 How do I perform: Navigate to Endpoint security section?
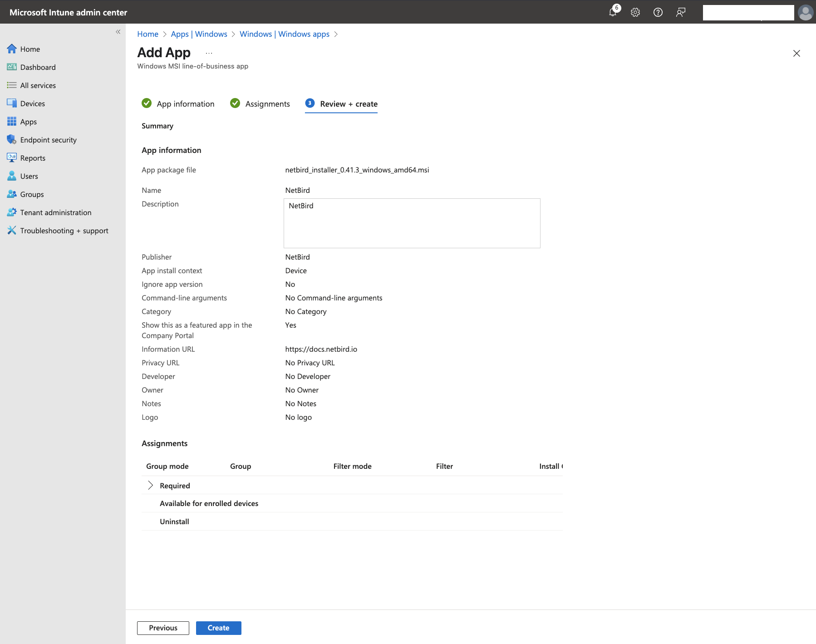pyautogui.click(x=48, y=139)
